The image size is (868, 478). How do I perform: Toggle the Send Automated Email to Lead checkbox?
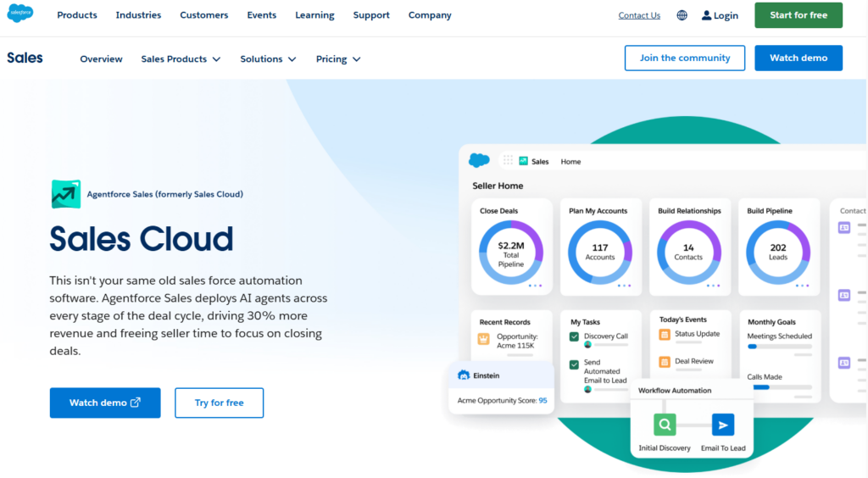[x=574, y=364]
